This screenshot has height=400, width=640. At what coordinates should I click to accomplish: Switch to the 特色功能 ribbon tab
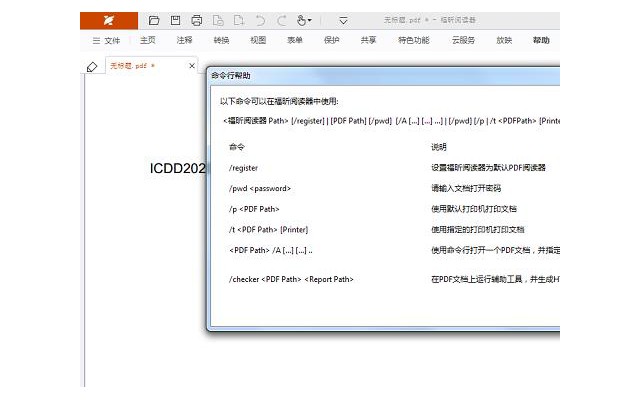pos(413,40)
